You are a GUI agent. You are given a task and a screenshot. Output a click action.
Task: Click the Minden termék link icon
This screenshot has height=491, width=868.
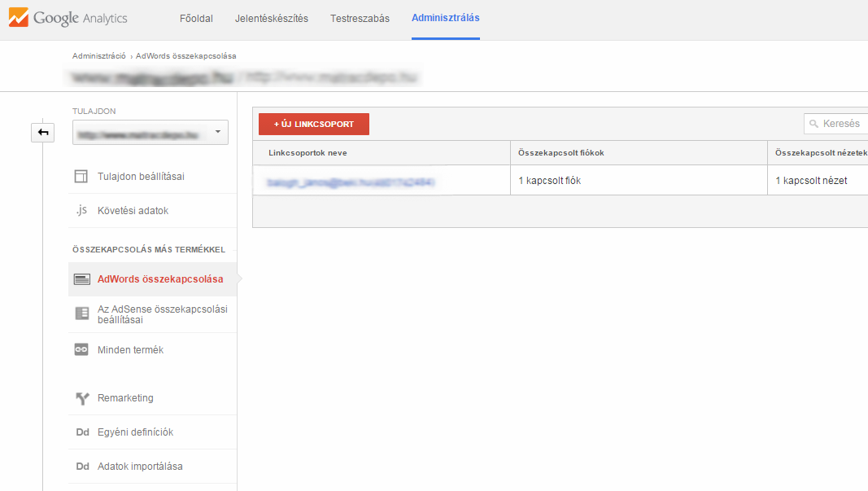(x=81, y=349)
